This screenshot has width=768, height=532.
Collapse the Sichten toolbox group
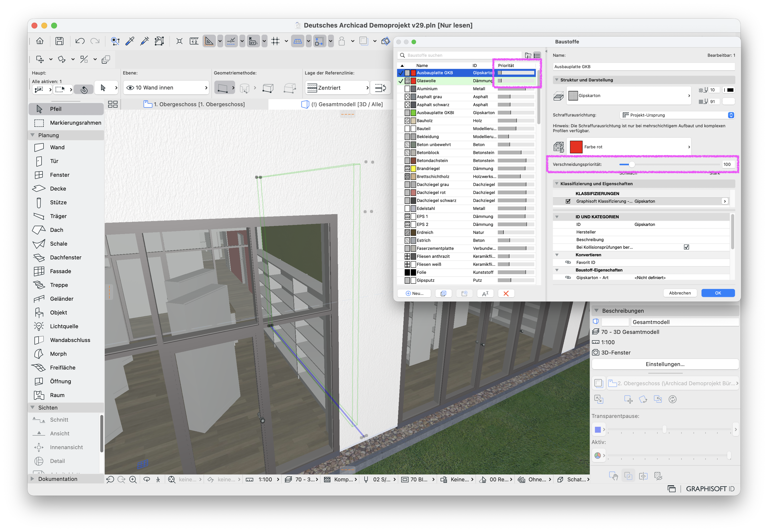click(x=33, y=407)
